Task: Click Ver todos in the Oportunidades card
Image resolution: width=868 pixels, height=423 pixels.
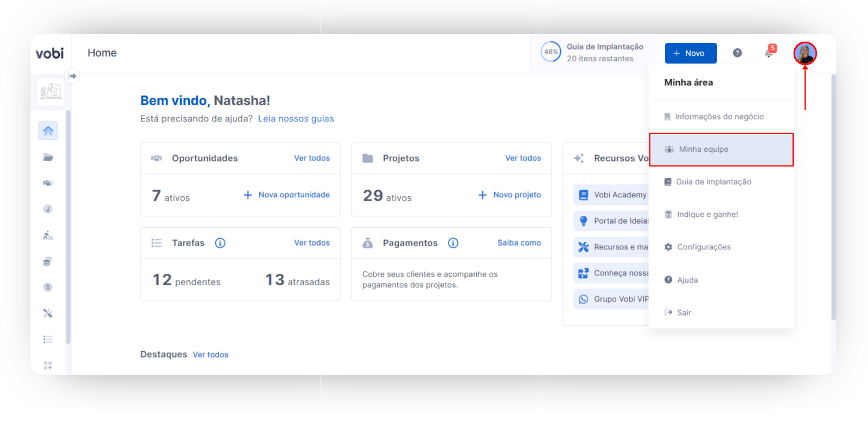Action: click(312, 158)
